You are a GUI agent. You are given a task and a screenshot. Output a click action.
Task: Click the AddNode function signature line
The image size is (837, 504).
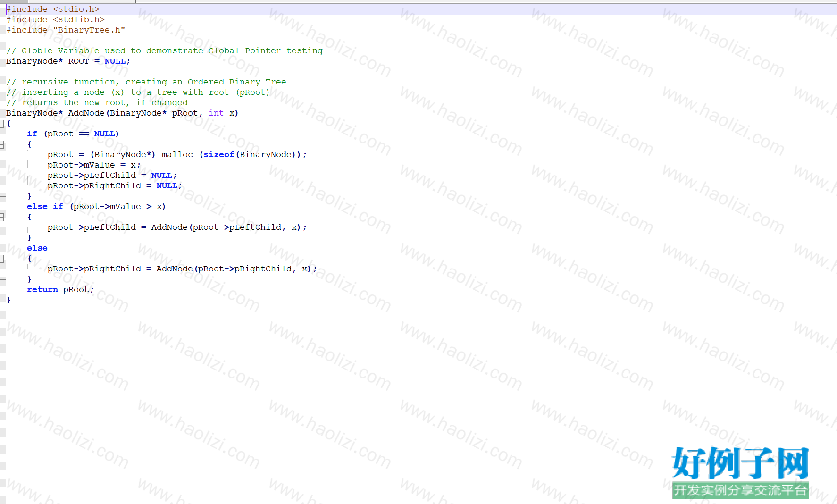coord(122,113)
